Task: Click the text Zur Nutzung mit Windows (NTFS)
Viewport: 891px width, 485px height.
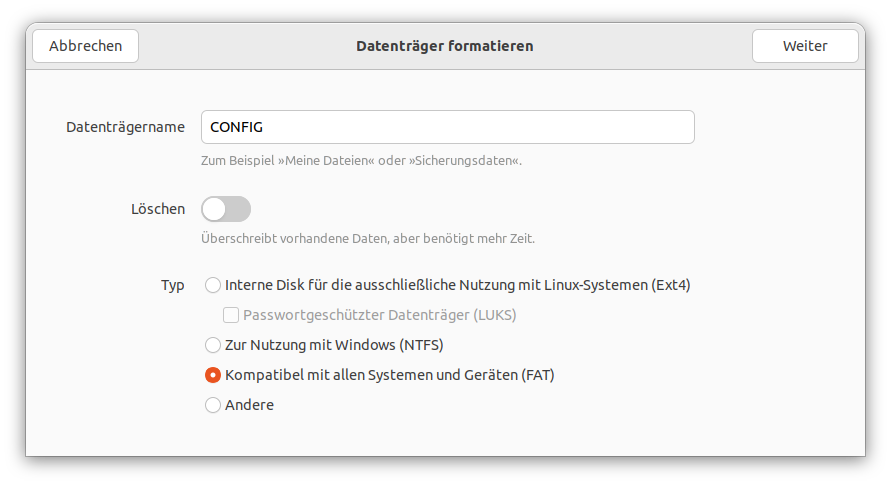Action: tap(334, 345)
